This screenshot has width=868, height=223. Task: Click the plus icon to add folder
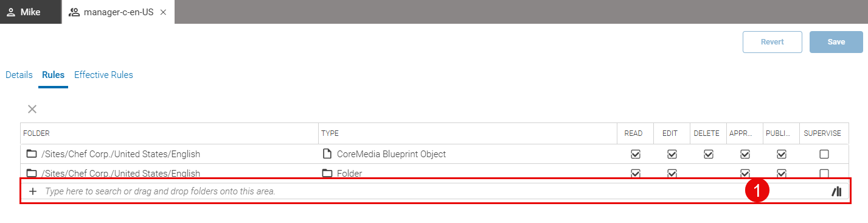tap(33, 191)
